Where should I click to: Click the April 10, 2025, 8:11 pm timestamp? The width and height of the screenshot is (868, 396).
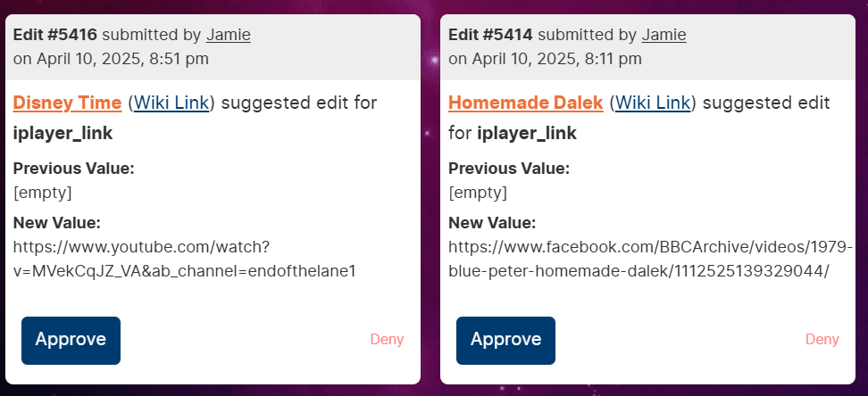click(x=557, y=59)
